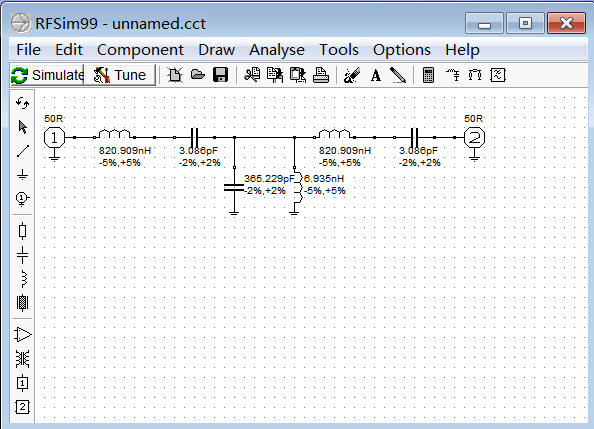
Task: Place an amplifier triangle component
Action: coord(23,335)
